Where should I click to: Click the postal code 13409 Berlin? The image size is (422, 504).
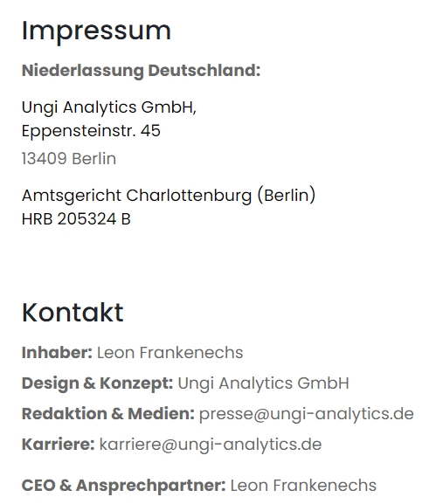69,159
